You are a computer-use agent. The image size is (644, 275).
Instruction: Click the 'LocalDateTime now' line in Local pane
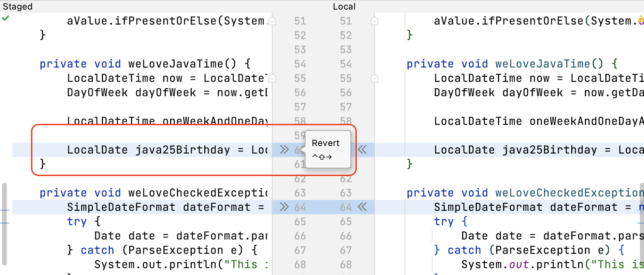pyautogui.click(x=539, y=78)
